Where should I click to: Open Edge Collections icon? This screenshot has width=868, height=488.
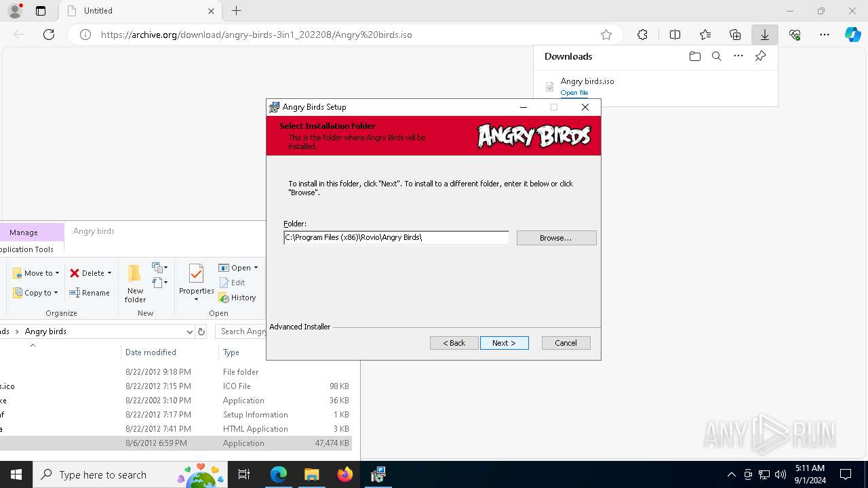(x=735, y=35)
